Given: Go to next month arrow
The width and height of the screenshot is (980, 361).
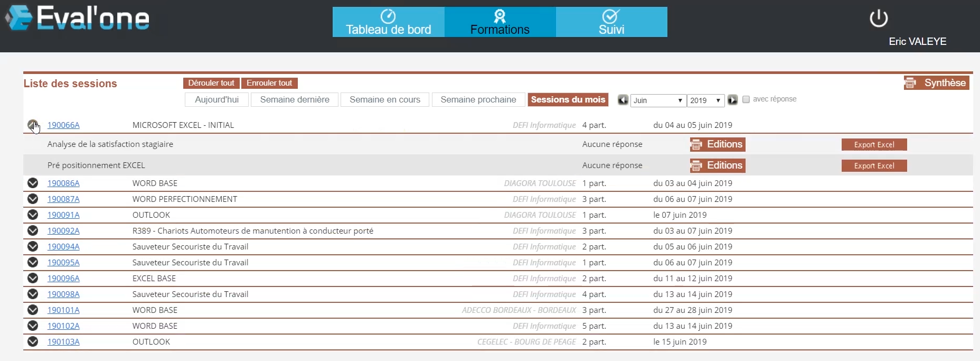Looking at the screenshot, I should (732, 100).
